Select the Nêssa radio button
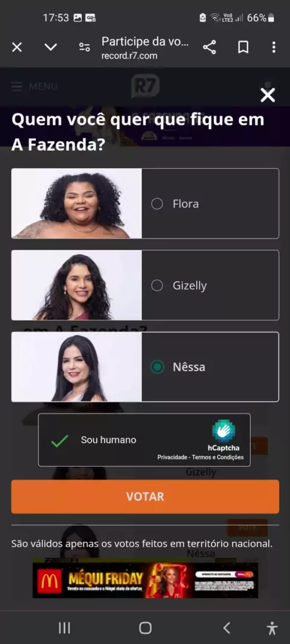Image resolution: width=290 pixels, height=644 pixels. pyautogui.click(x=157, y=367)
